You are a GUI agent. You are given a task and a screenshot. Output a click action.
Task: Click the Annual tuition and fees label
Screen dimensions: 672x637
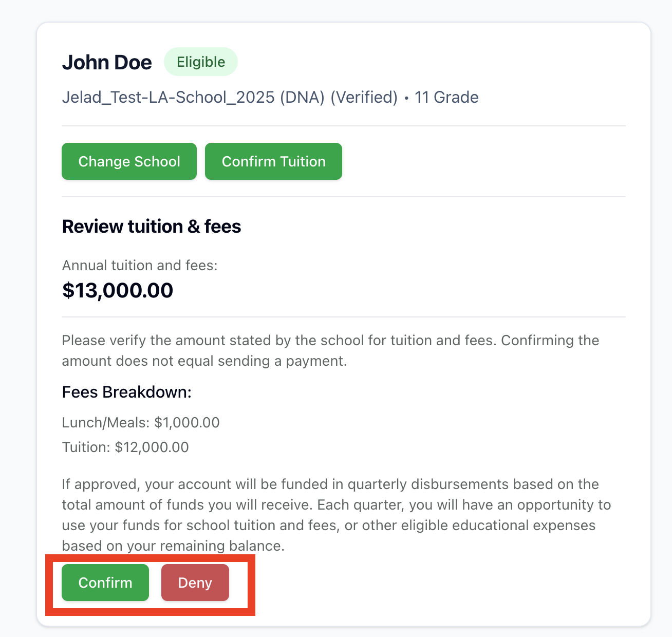point(140,265)
